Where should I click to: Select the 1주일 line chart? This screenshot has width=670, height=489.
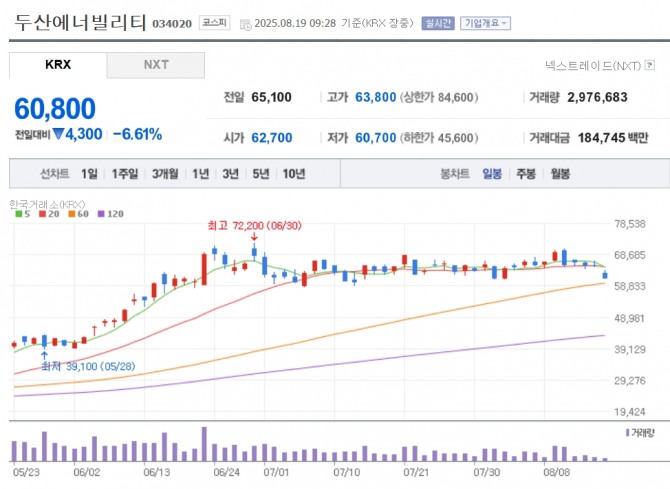(125, 174)
